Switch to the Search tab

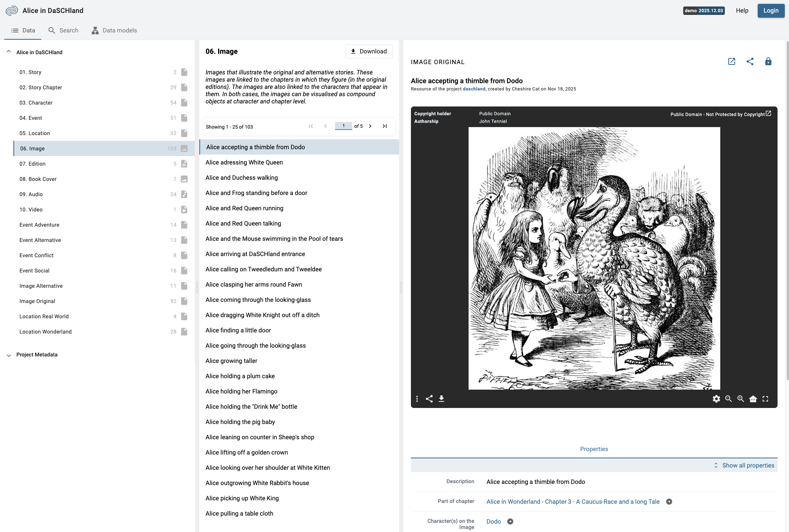click(63, 30)
